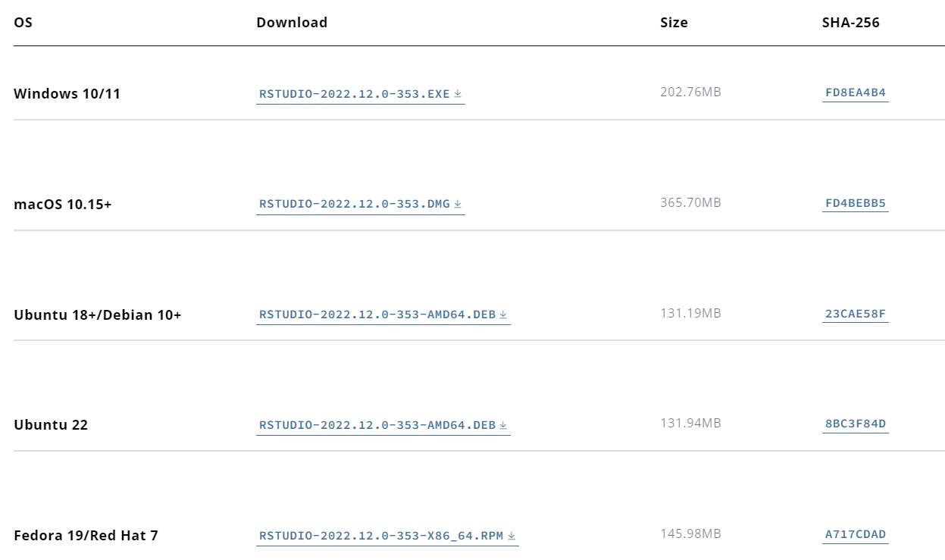
Task: Click the Windows 10/11 row label
Action: point(67,94)
